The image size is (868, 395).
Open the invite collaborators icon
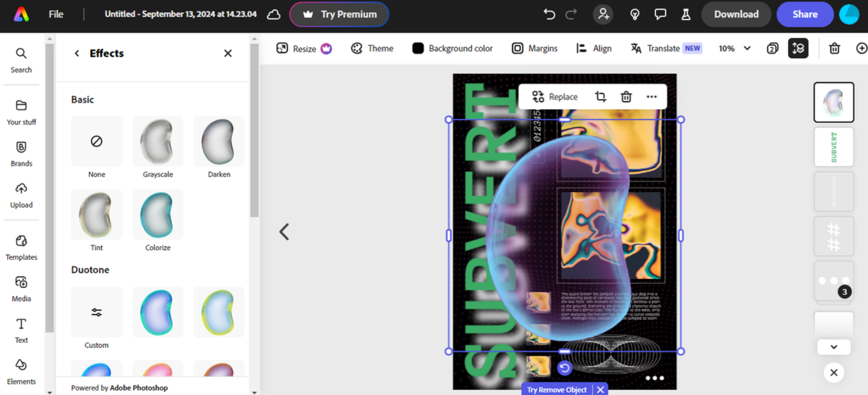point(603,14)
